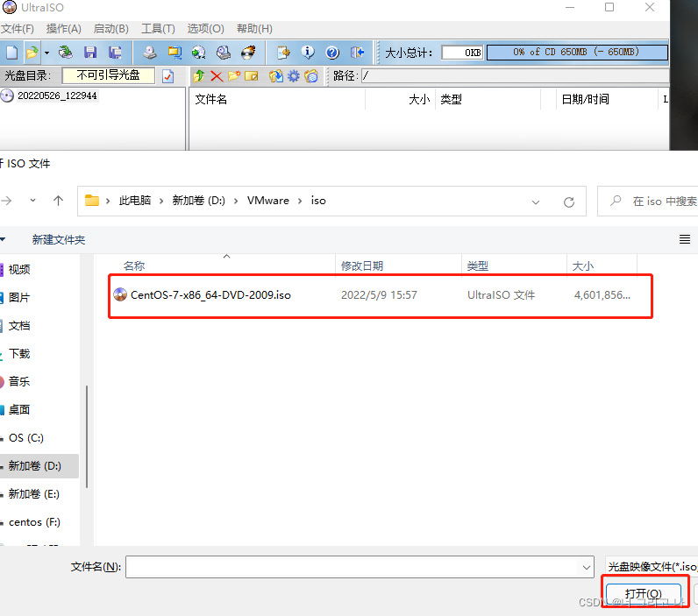Click the Refresh icon in address bar
The height and width of the screenshot is (616, 698).
[569, 202]
